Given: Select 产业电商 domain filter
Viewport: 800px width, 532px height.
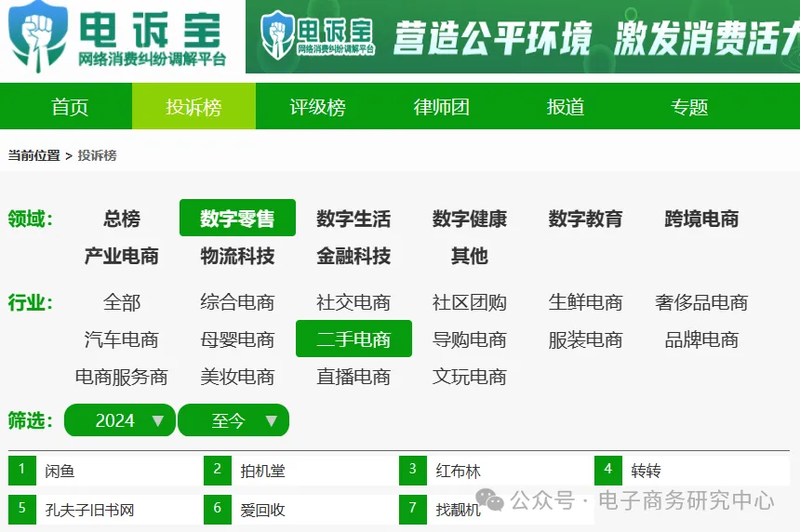Looking at the screenshot, I should (x=122, y=256).
